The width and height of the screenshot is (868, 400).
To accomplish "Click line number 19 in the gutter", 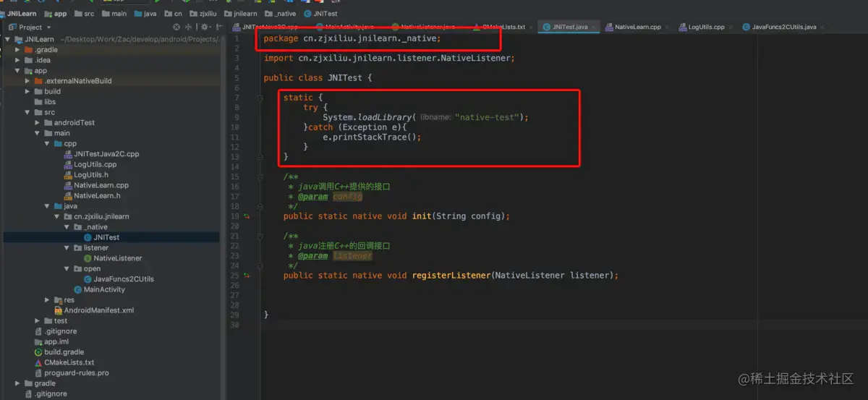I will pos(235,216).
